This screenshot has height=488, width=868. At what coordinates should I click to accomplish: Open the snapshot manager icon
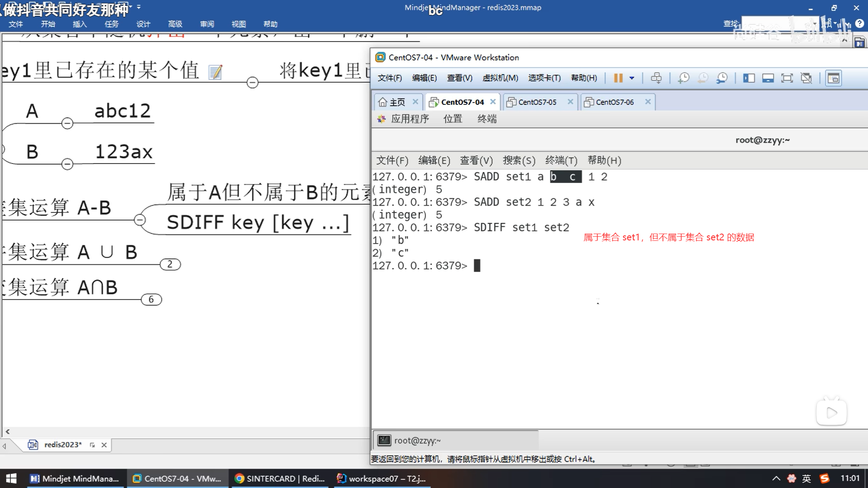[x=722, y=78]
